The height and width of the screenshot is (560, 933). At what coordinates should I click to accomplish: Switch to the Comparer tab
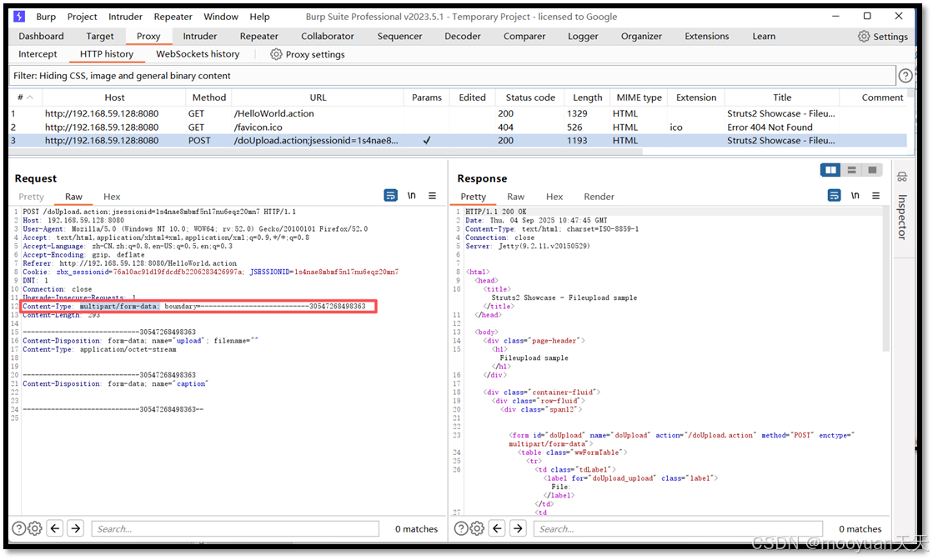click(524, 37)
